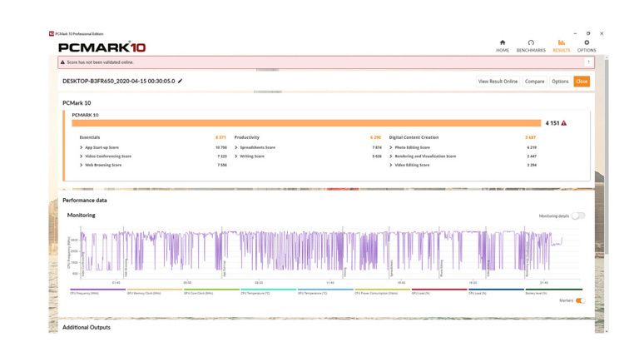Click View Result Online button
The image size is (644, 362).
pos(498,82)
